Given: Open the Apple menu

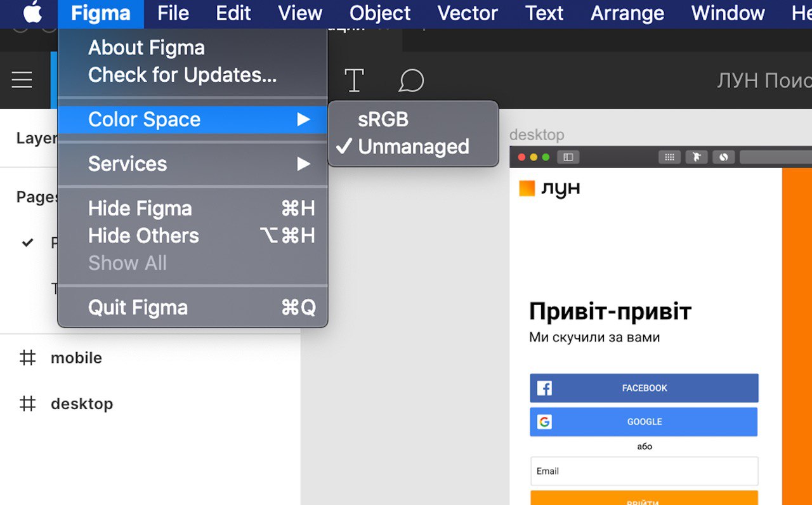Looking at the screenshot, I should pos(33,13).
